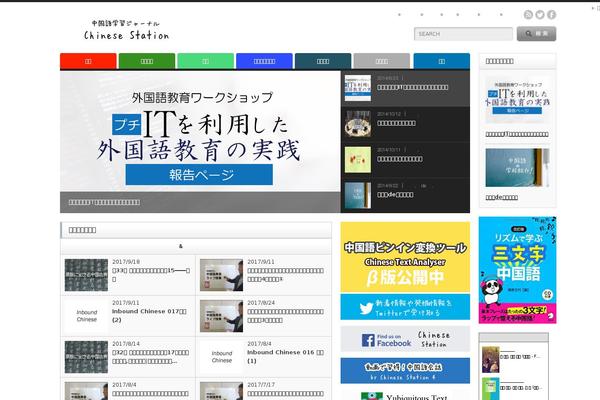Open article thumbnail dated 2017/9/18
The height and width of the screenshot is (400, 600).
coord(86,275)
